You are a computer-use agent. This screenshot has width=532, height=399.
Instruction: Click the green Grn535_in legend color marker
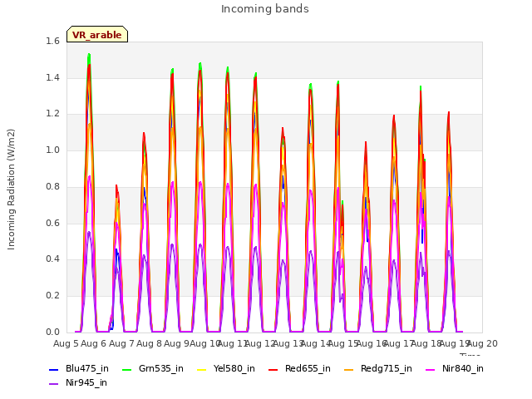pyautogui.click(x=126, y=369)
